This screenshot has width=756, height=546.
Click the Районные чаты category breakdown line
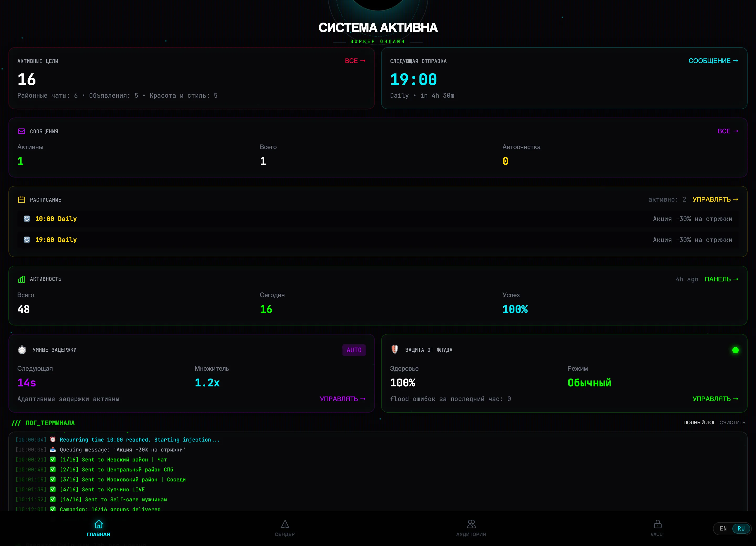[x=117, y=95]
